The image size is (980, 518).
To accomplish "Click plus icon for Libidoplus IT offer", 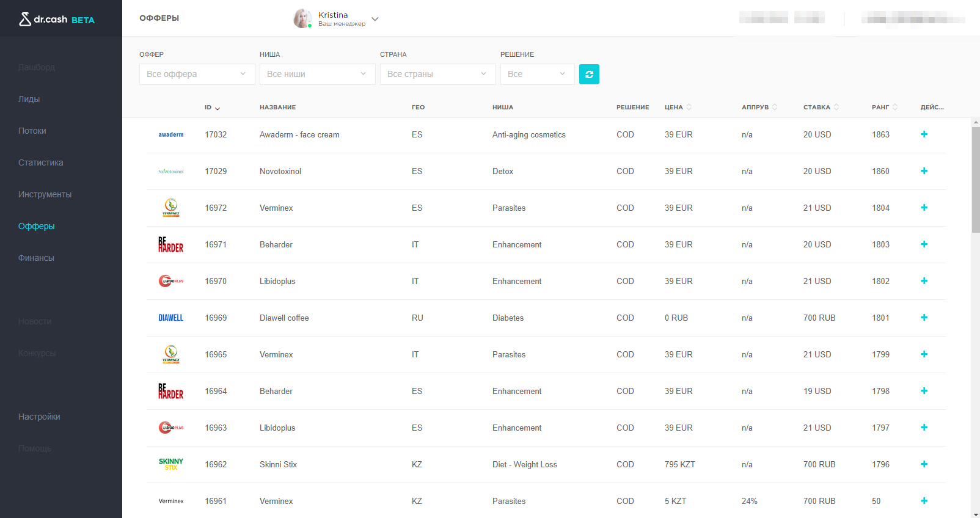I will 924,281.
